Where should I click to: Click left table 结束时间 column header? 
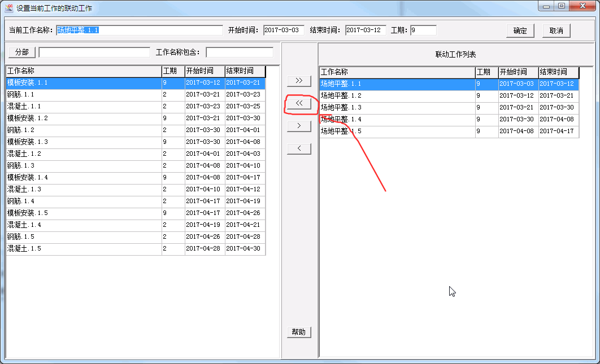(x=245, y=71)
